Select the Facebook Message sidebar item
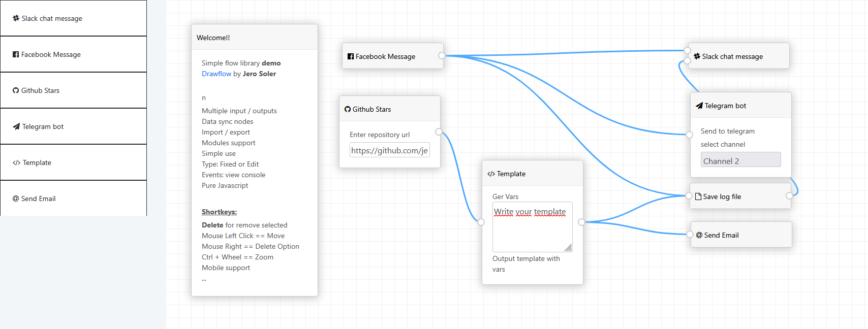The height and width of the screenshot is (329, 868). [x=73, y=54]
